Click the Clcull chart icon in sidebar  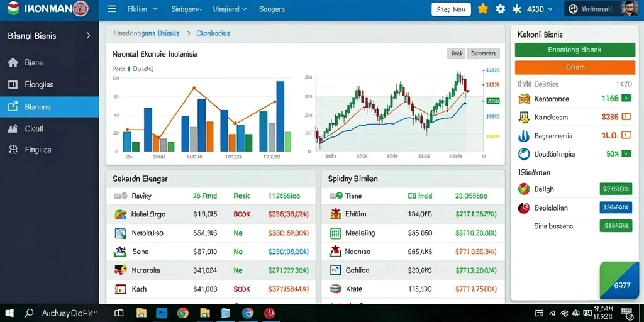click(13, 128)
